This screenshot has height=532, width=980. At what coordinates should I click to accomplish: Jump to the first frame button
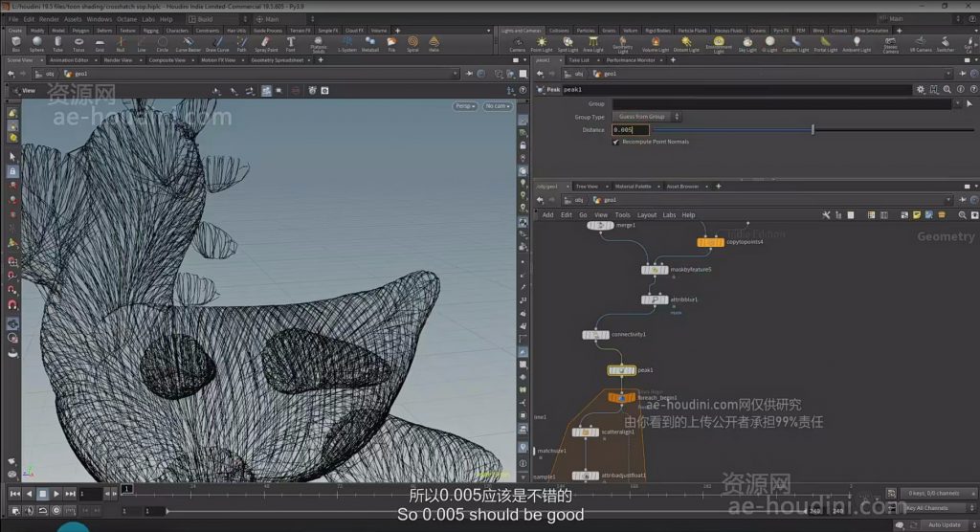click(15, 494)
